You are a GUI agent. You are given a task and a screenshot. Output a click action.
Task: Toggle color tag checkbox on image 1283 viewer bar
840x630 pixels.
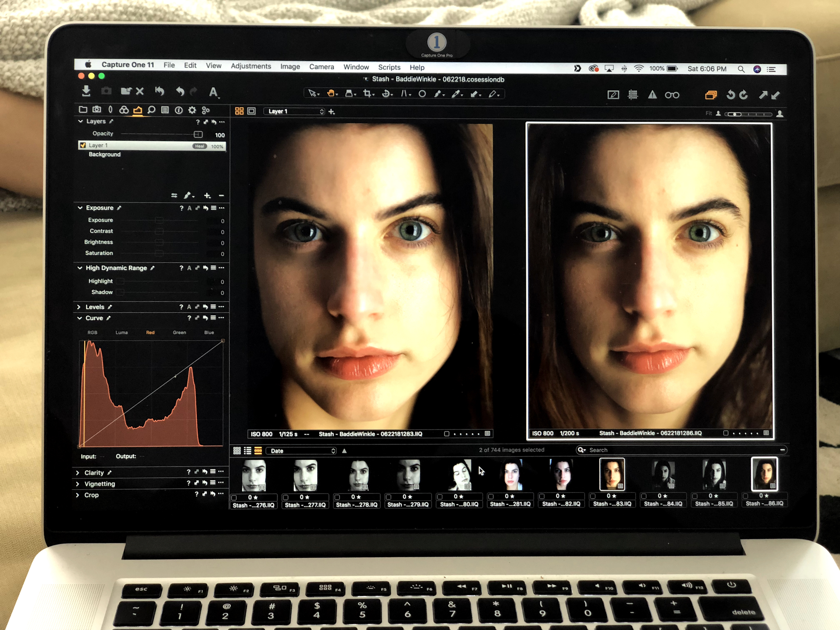coord(447,434)
